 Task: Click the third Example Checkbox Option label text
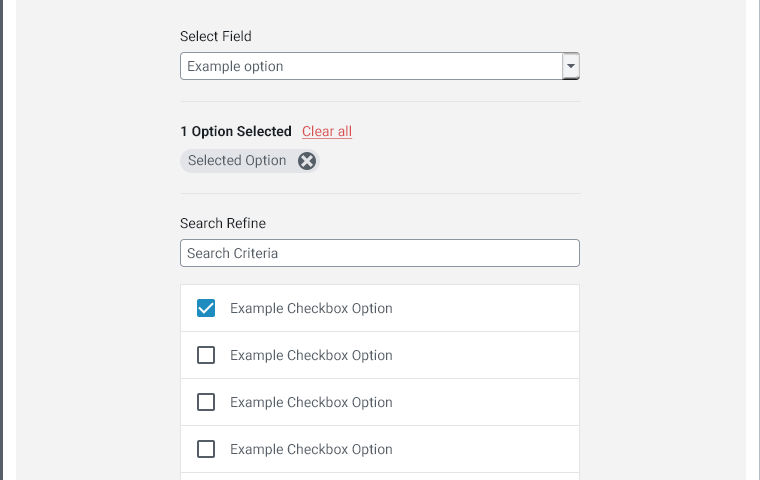(311, 402)
